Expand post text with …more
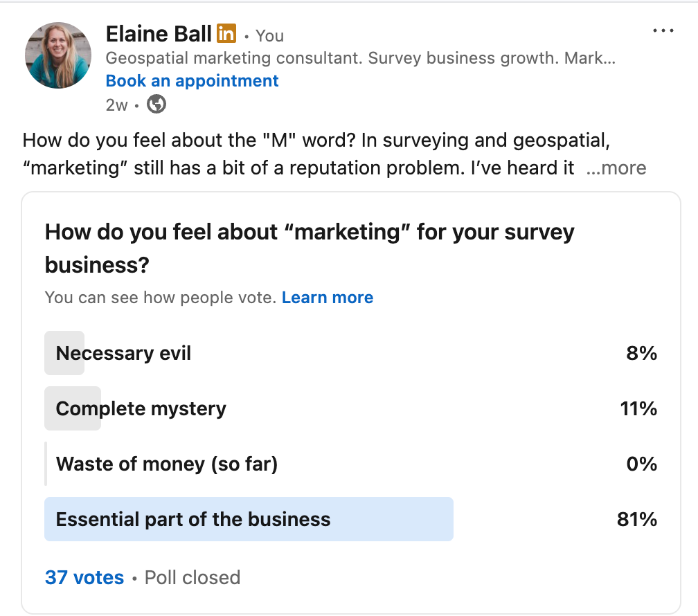Viewport: 698px width, 616px height. click(616, 168)
